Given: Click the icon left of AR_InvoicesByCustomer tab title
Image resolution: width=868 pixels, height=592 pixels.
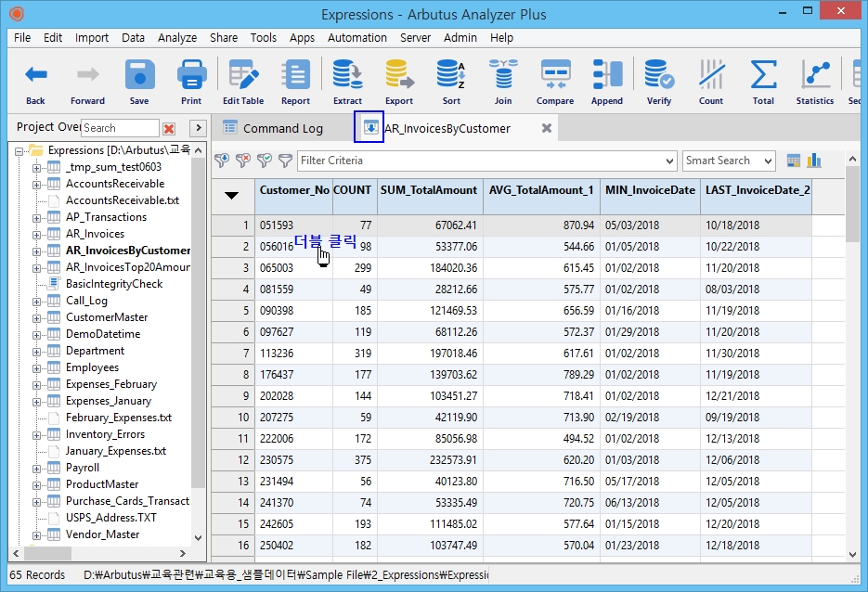Looking at the screenshot, I should pos(369,127).
